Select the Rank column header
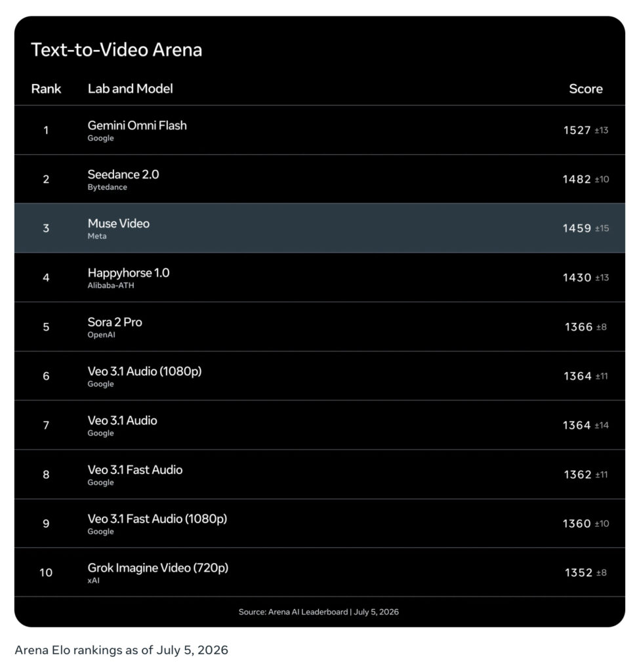637x672 pixels. tap(46, 89)
